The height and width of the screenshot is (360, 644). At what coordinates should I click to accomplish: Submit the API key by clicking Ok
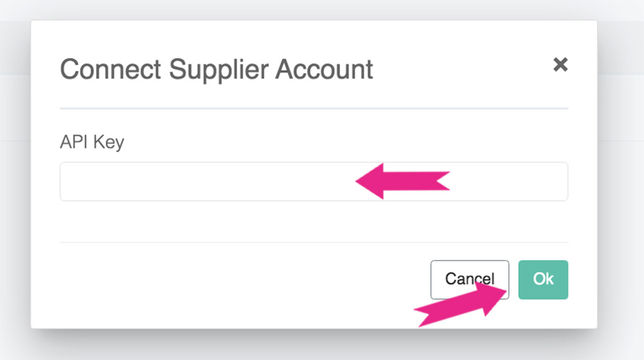(x=543, y=279)
